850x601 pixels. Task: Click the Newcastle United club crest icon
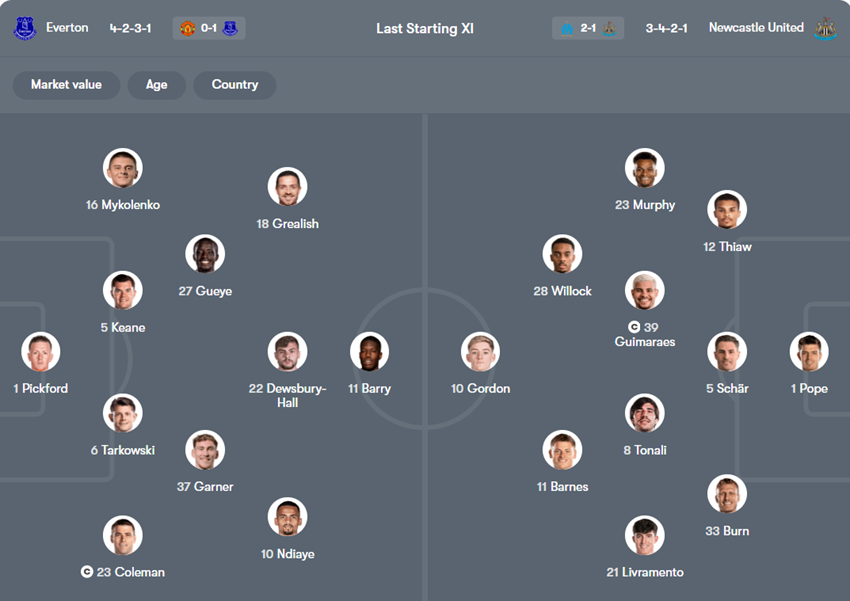825,28
